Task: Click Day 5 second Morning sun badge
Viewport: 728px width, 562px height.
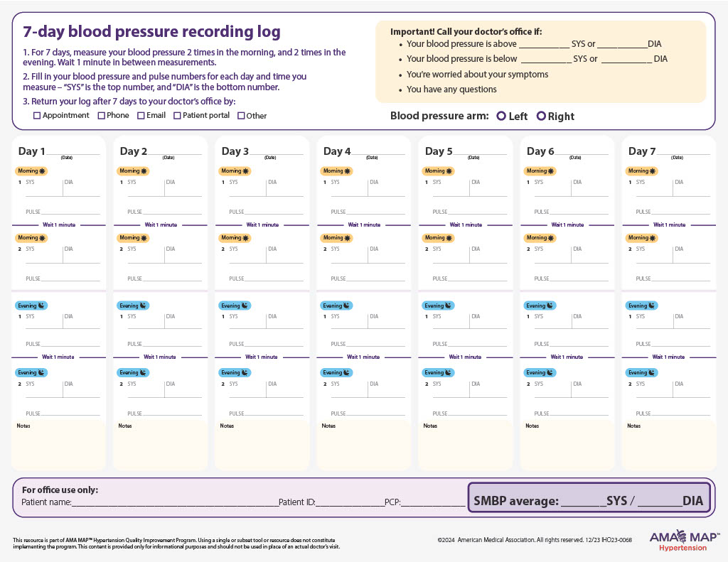Action: click(x=438, y=238)
